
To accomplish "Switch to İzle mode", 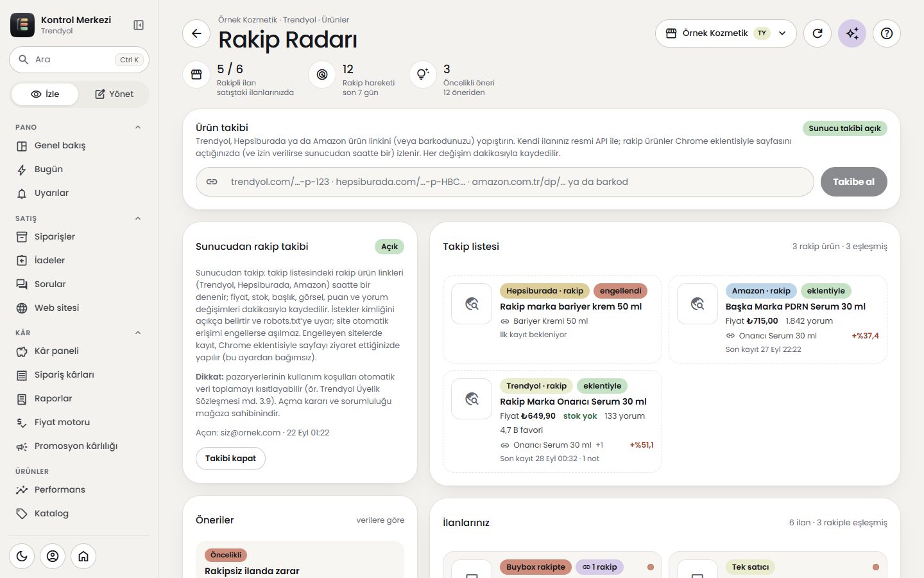I will point(45,94).
